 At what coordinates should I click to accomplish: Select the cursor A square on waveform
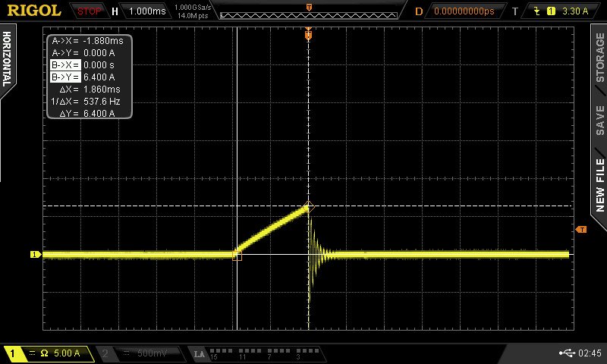pos(237,257)
